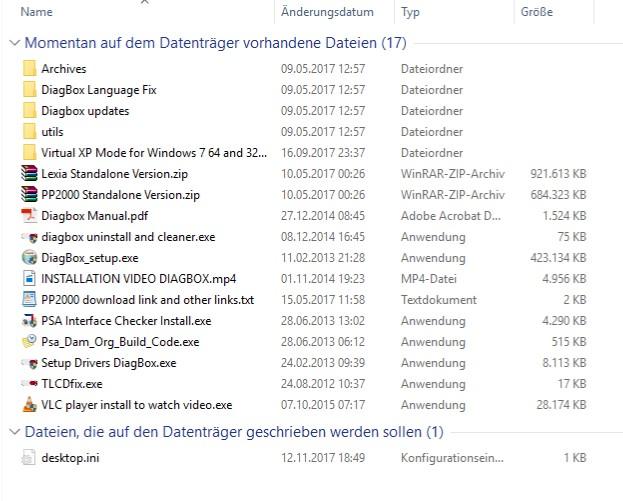Select 'INSTALLATION VIDEO DIAGBOX.mp4' name
Viewport: 623px width, 501px height.
139,279
